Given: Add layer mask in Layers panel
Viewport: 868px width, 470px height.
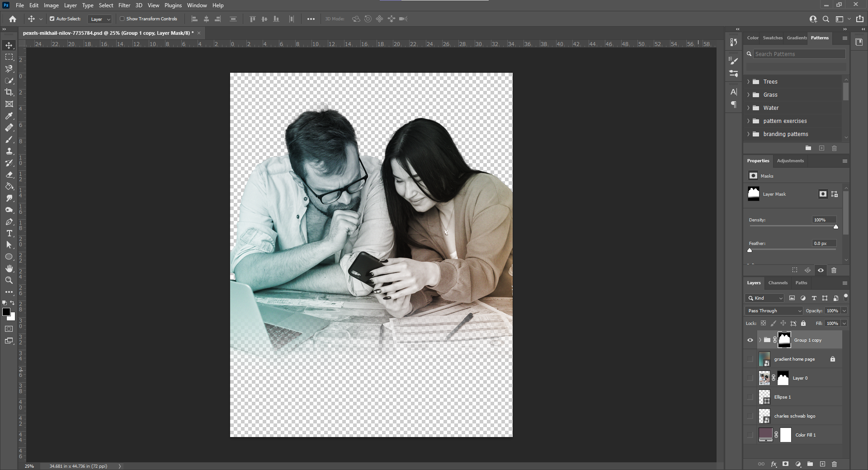Looking at the screenshot, I should (x=786, y=464).
